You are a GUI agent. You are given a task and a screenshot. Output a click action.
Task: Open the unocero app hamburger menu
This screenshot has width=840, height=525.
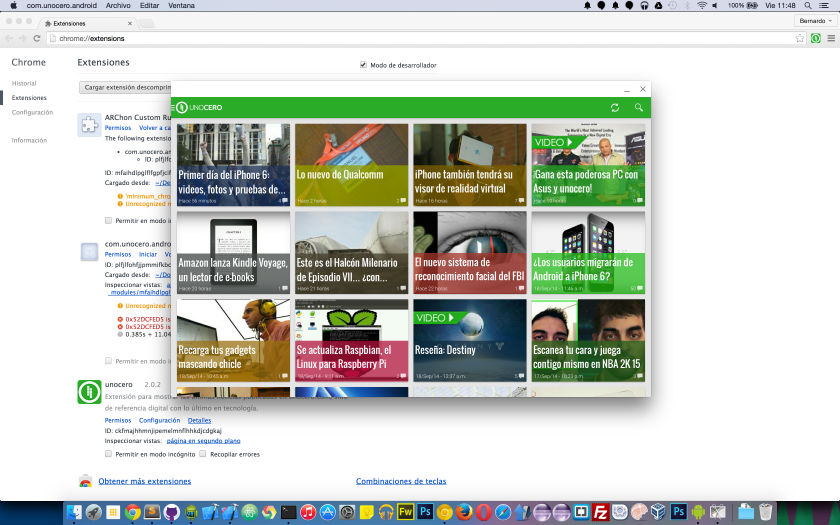[x=173, y=108]
